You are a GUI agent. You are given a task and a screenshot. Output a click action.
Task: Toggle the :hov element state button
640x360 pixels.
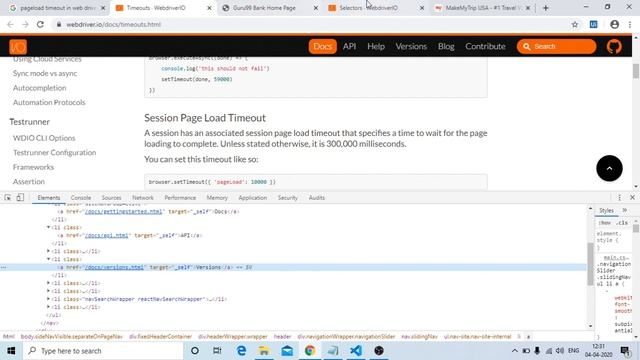point(604,223)
